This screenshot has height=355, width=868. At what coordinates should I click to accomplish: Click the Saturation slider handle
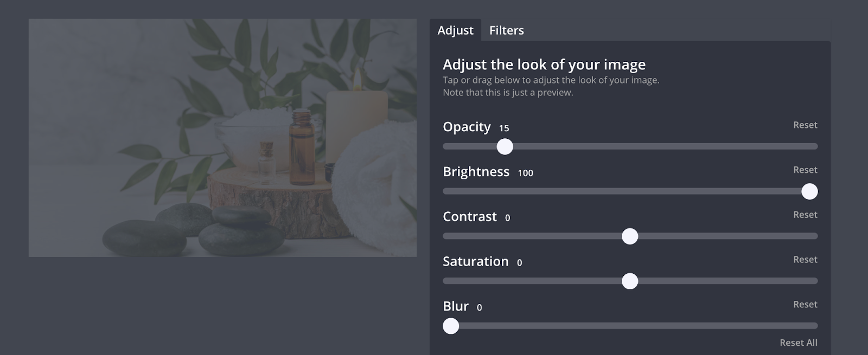click(x=629, y=281)
